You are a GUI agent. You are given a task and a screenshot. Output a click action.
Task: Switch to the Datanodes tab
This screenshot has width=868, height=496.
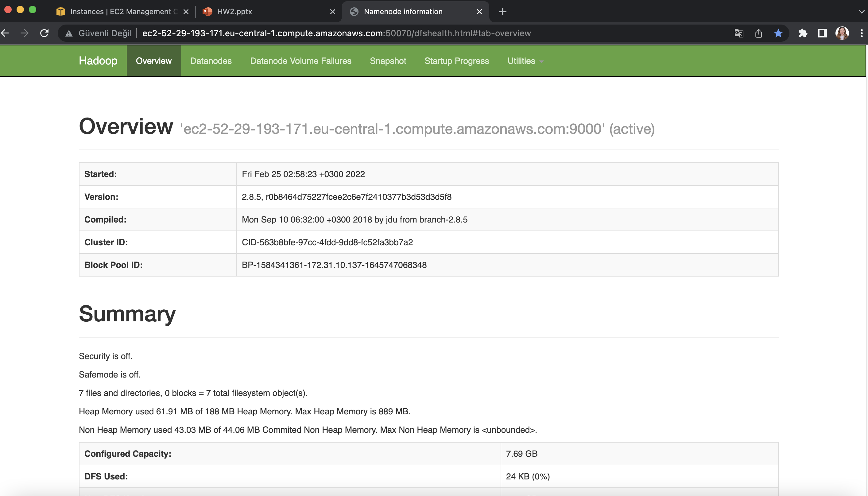211,61
